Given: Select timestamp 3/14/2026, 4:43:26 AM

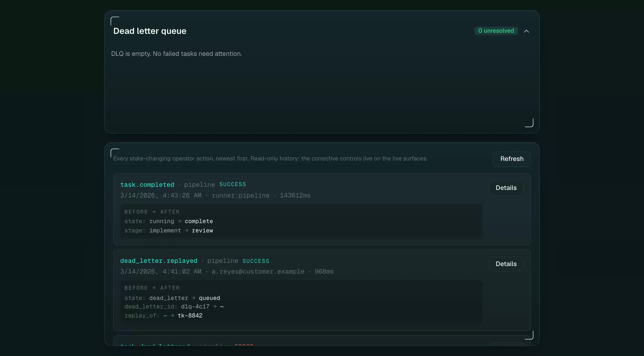Looking at the screenshot, I should point(161,195).
